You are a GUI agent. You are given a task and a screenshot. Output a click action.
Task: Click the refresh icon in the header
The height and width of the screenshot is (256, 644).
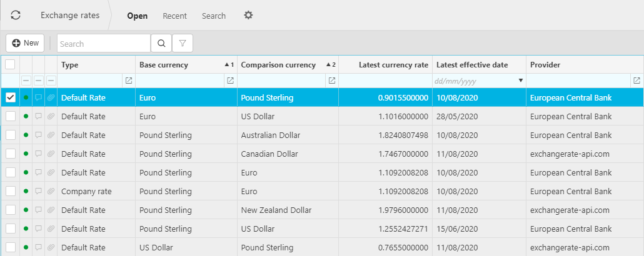(16, 16)
